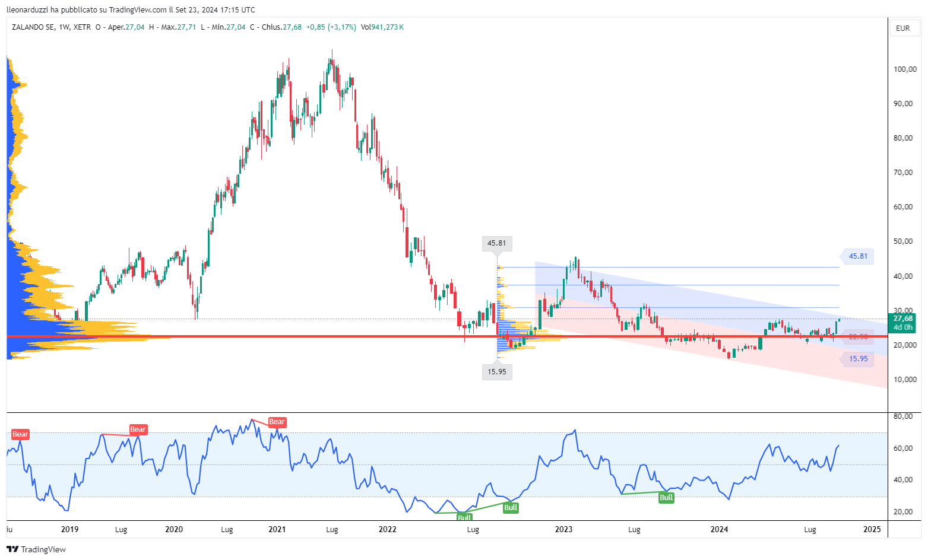Image resolution: width=928 pixels, height=560 pixels.
Task: Click the Bear tag near 2021 on RSI
Action: click(x=277, y=422)
